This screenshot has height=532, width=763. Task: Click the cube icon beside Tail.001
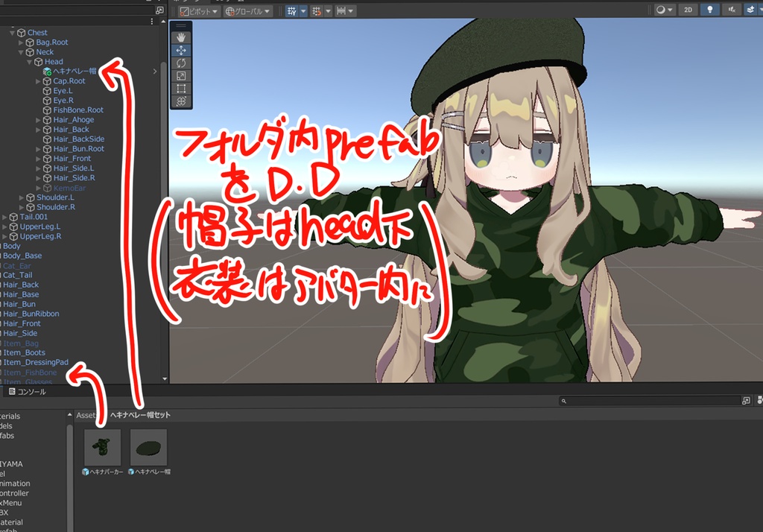coord(13,217)
